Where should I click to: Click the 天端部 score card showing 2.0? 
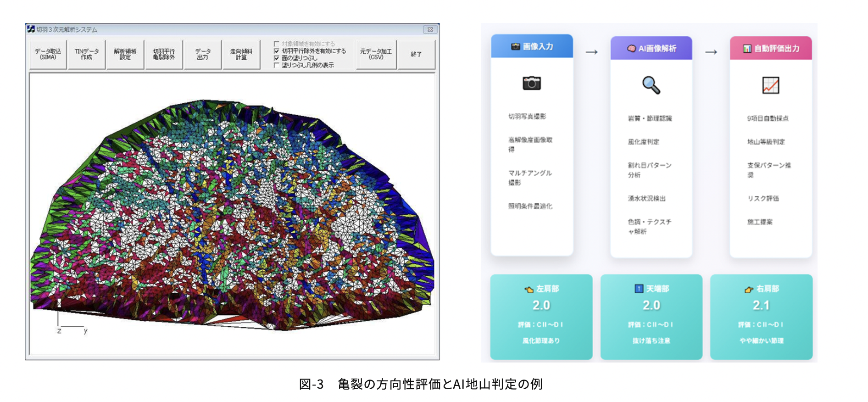[651, 316]
